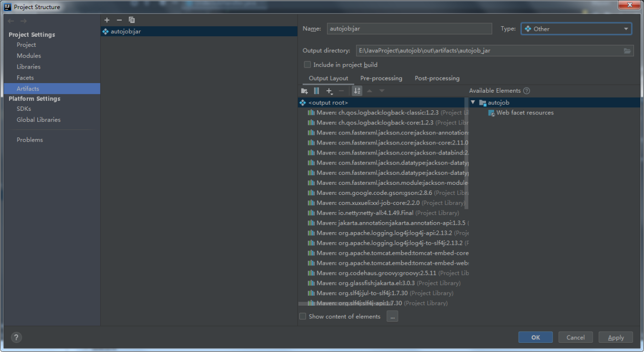
Task: Select Maven jakarta.annotation-api:1.3.5 row
Action: pyautogui.click(x=383, y=223)
